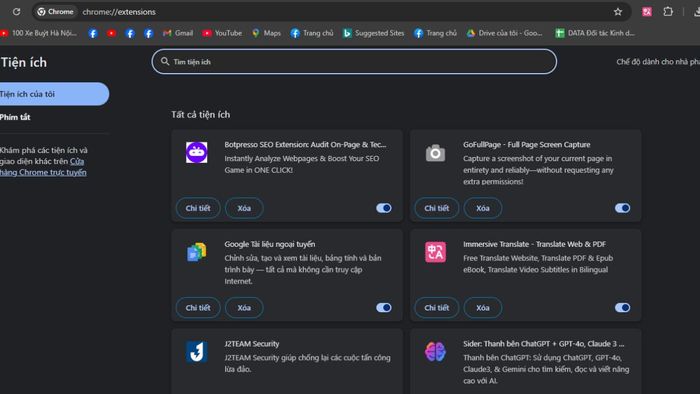The height and width of the screenshot is (394, 700).
Task: Open the Gmail bookmark
Action: (178, 33)
